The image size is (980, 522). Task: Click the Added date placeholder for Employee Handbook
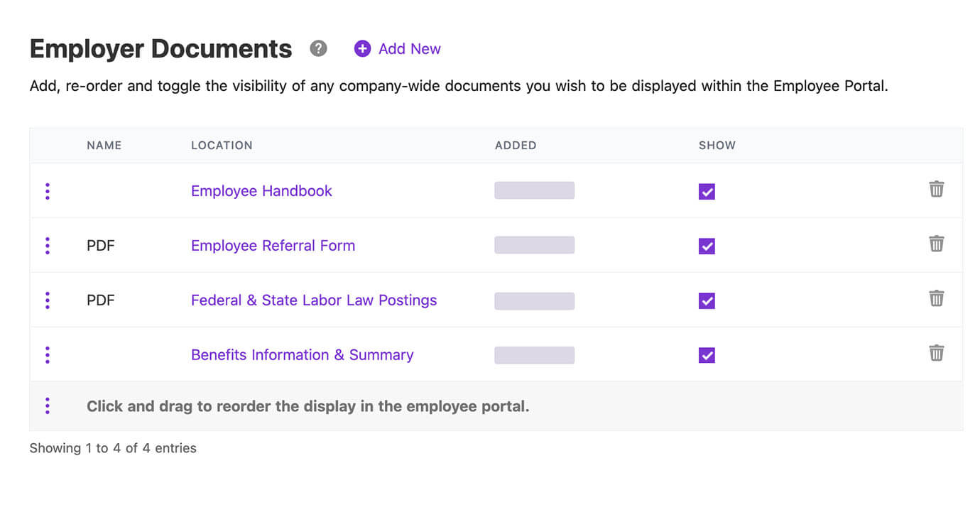[534, 190]
